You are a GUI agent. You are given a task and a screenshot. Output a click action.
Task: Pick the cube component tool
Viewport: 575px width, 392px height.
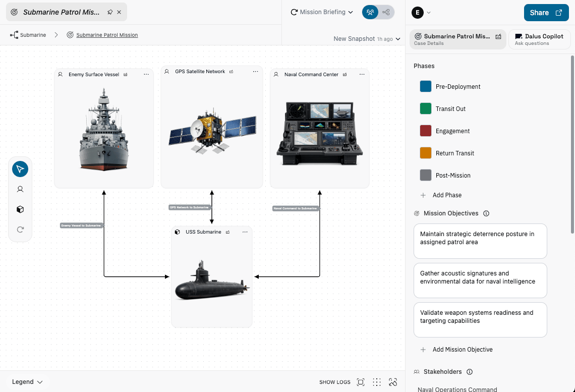[x=20, y=209]
